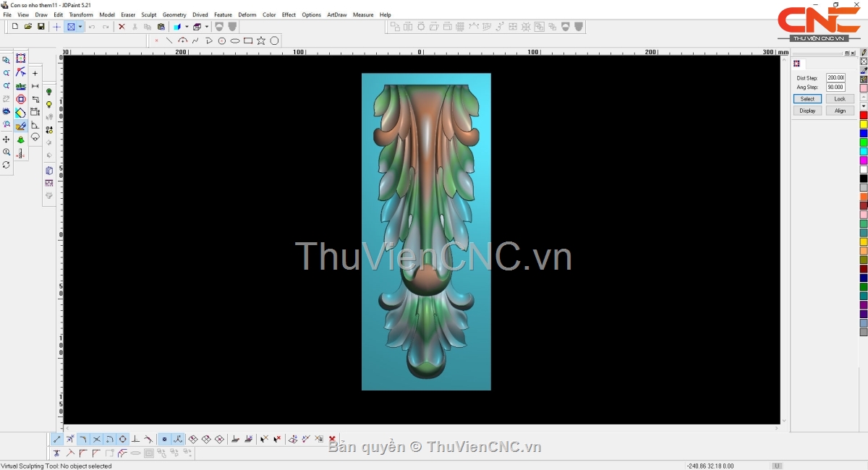Open the Sculpt menu
Screen dimensions: 868x470
[148, 14]
